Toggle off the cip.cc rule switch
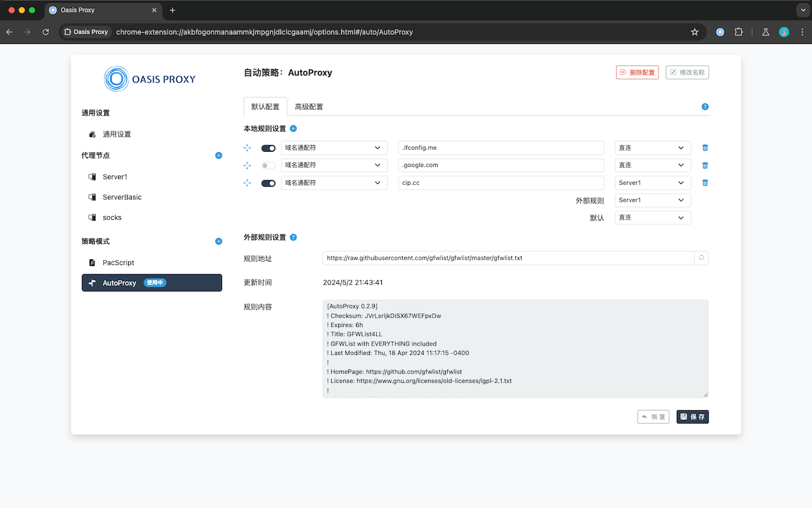812x508 pixels. 268,182
